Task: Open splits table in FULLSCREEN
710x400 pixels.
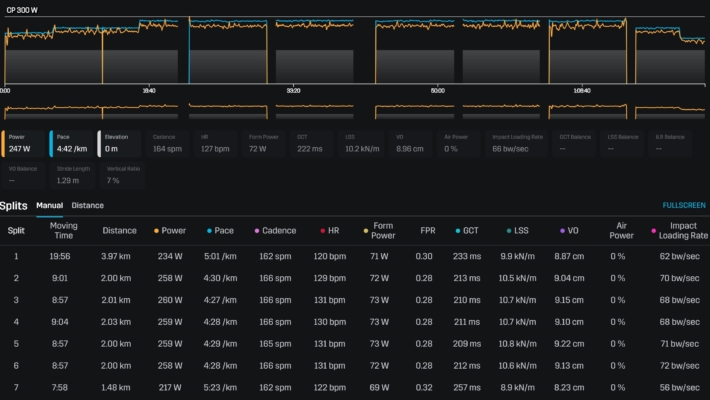Action: click(x=684, y=206)
